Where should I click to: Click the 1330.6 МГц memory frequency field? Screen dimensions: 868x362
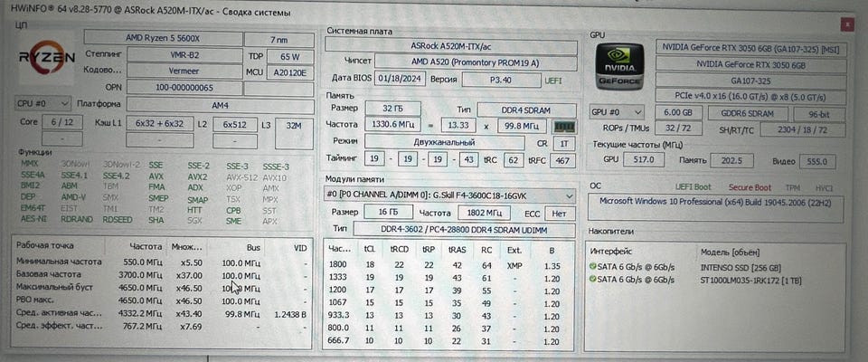(x=392, y=125)
